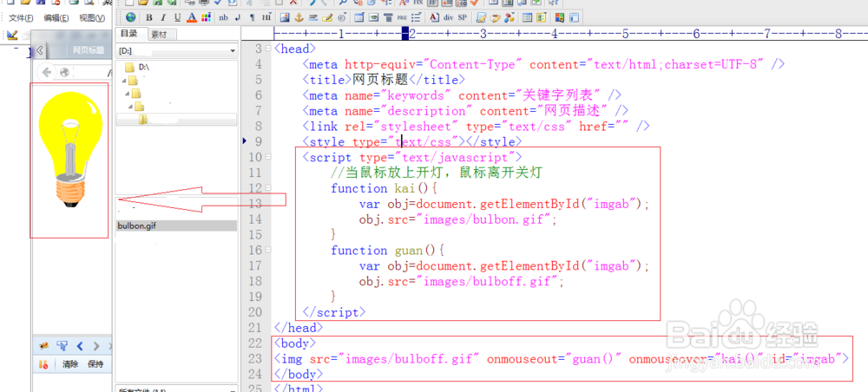Click the light bulb image in browser
Image resolution: width=868 pixels, height=392 pixels.
pos(69,150)
